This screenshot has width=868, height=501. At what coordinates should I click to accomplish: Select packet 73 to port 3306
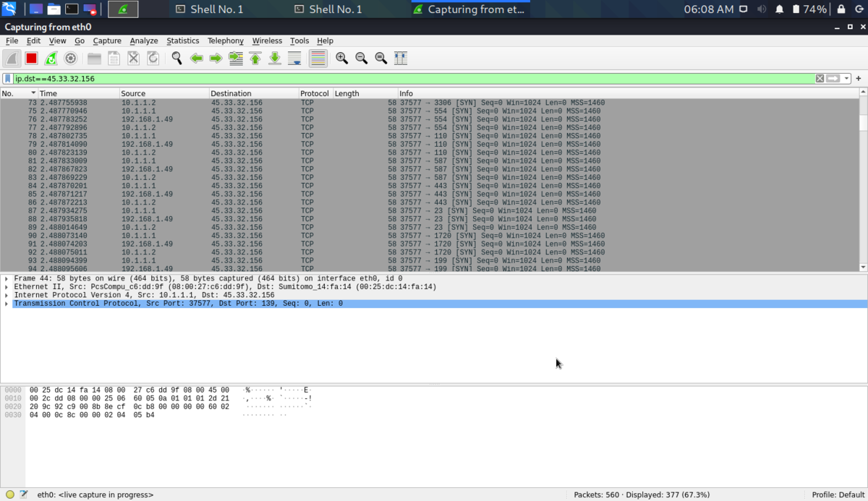430,103
